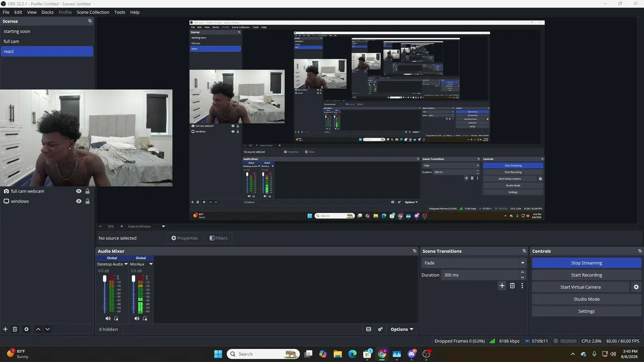The width and height of the screenshot is (644, 362).
Task: Open Chrome from taskbar
Action: 382,354
